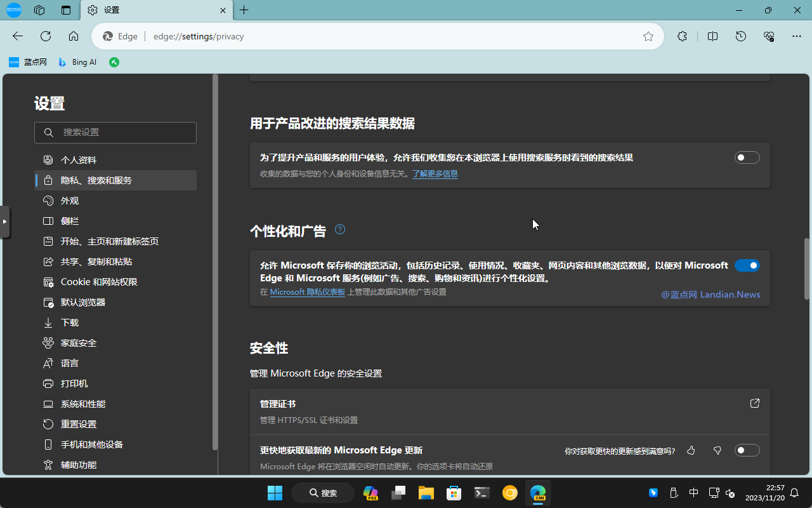
Task: Open split screen icon in toolbar
Action: point(712,36)
